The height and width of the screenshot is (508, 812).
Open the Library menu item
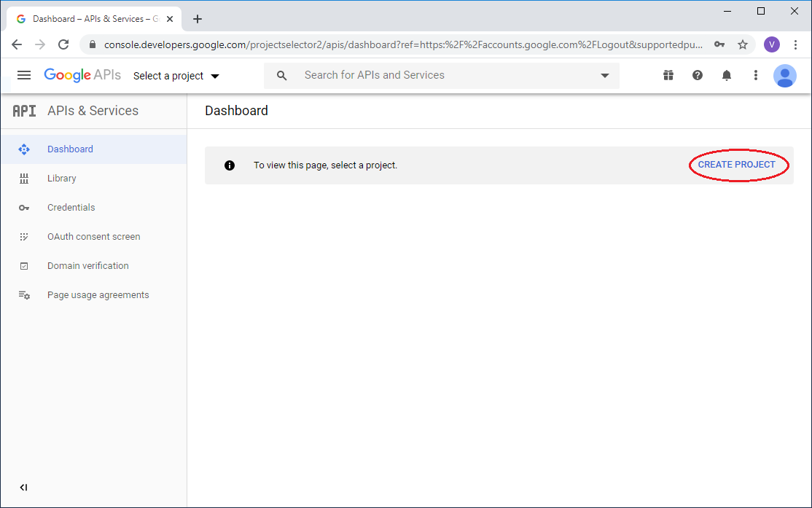point(94,178)
